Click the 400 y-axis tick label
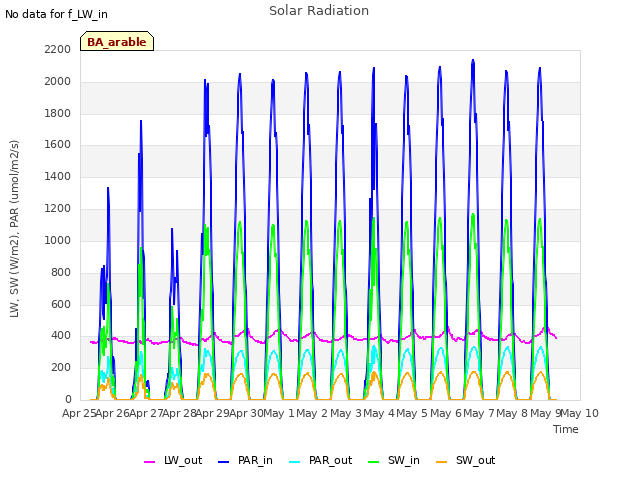This screenshot has width=640, height=480. tap(61, 336)
